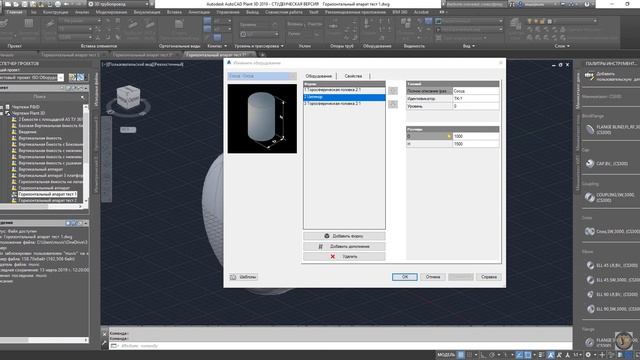
Task: Open the Vault ribbon tab
Action: 313,12
